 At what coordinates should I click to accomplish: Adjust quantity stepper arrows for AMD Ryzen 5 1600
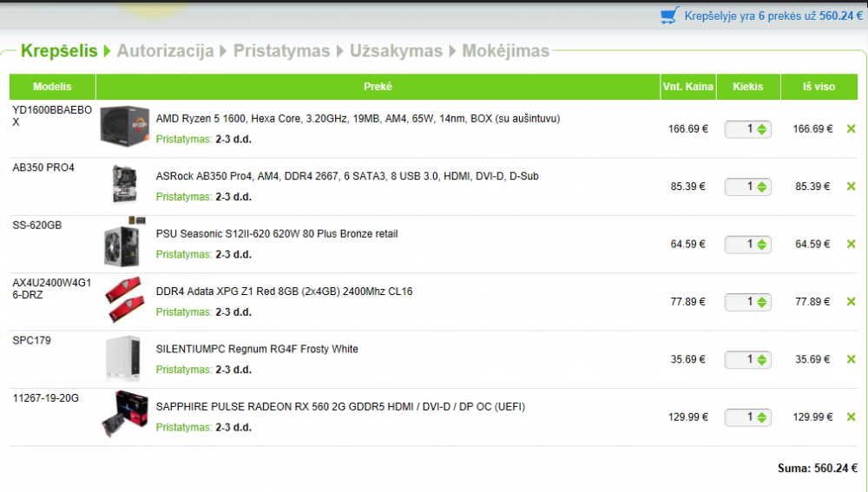point(762,129)
